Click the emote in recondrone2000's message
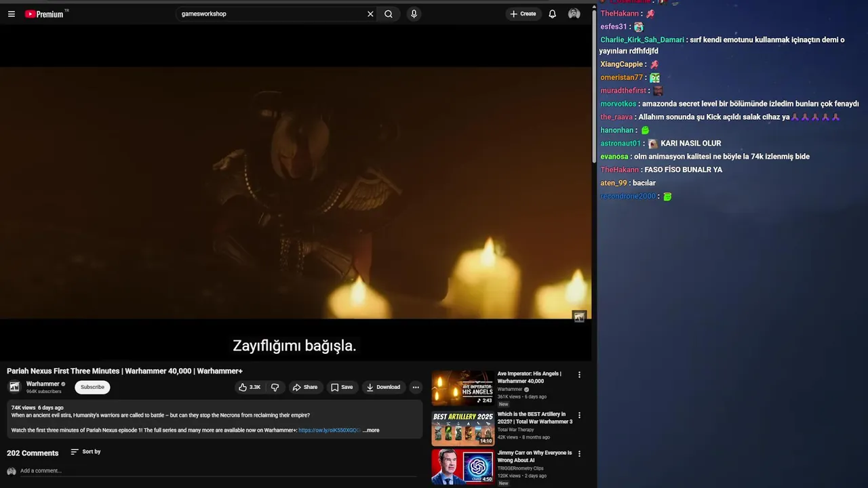 pos(667,197)
